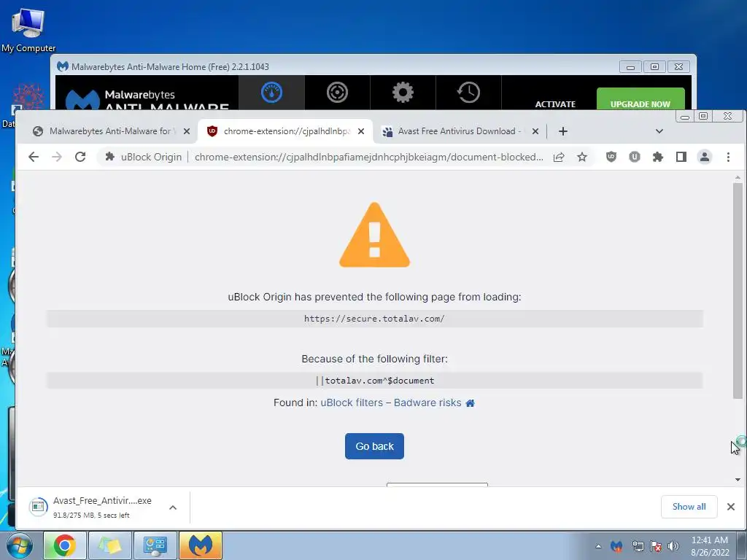Click the volume speaker tray icon

pos(673,546)
